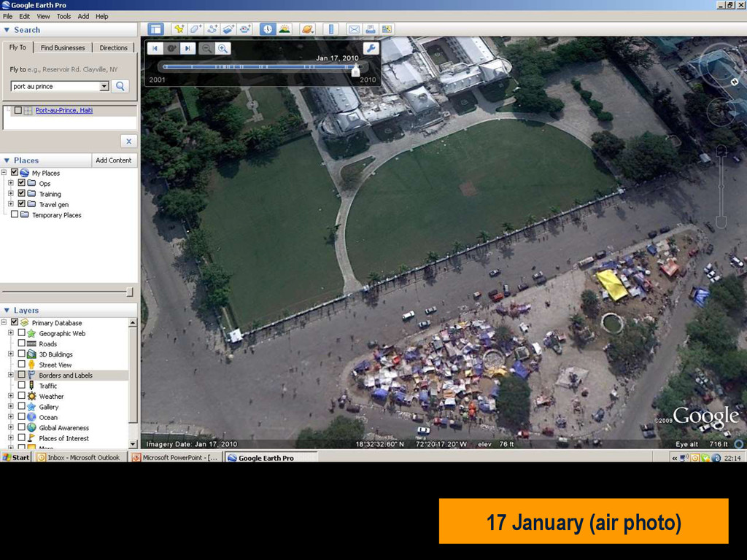Switch to the Directions tab
The width and height of the screenshot is (747, 560).
[x=113, y=47]
